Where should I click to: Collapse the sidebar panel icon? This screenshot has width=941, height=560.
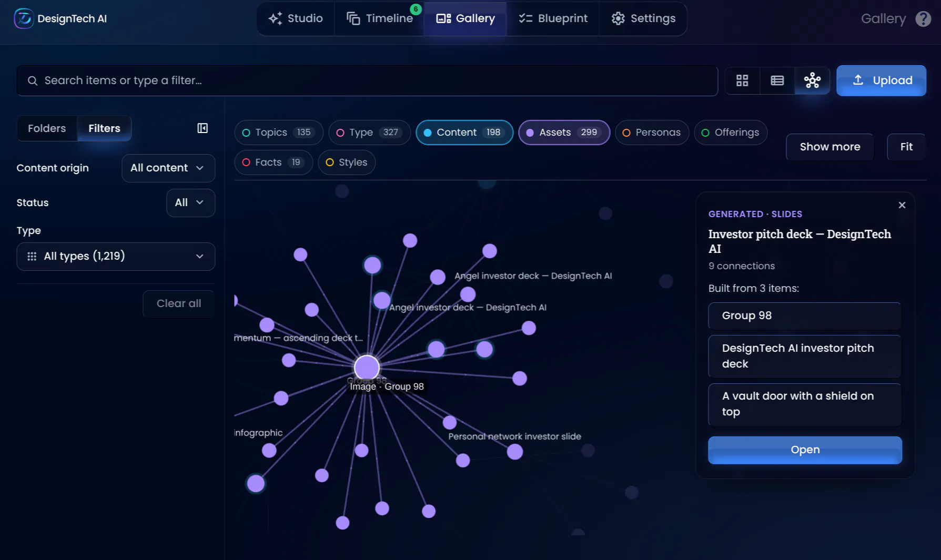tap(203, 128)
